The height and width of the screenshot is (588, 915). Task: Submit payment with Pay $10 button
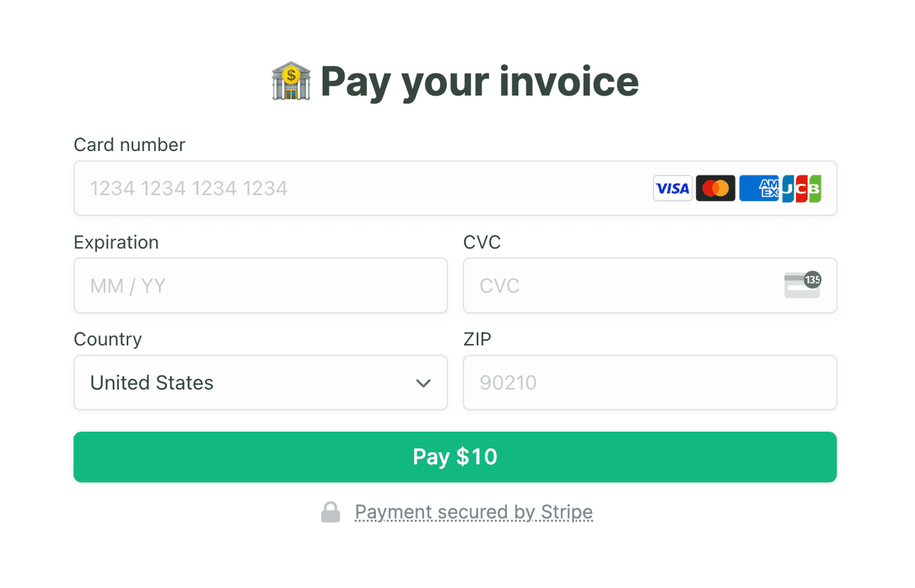(455, 457)
